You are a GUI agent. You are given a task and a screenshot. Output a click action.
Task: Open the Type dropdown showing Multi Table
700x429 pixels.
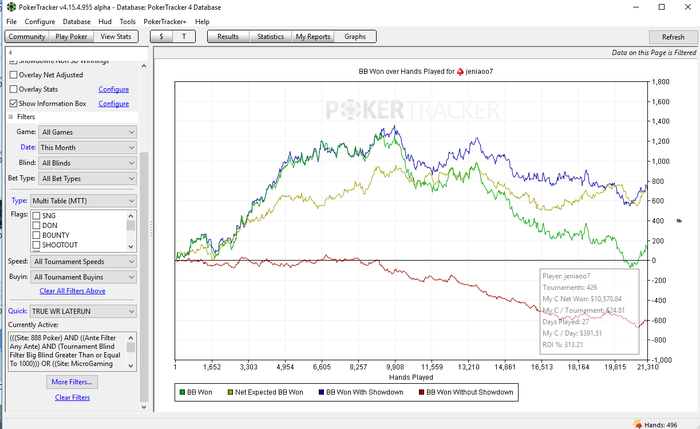point(83,201)
